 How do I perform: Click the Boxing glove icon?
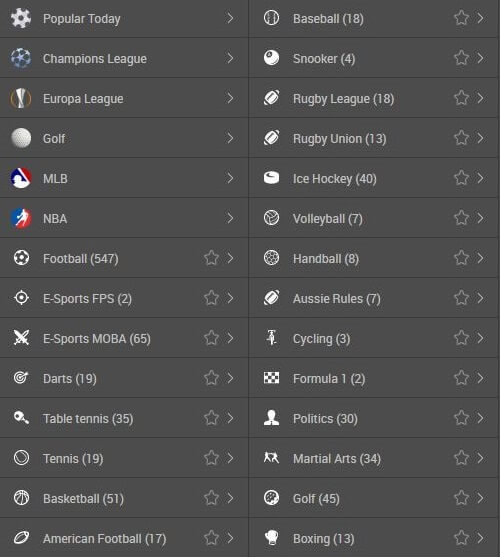coord(271,538)
